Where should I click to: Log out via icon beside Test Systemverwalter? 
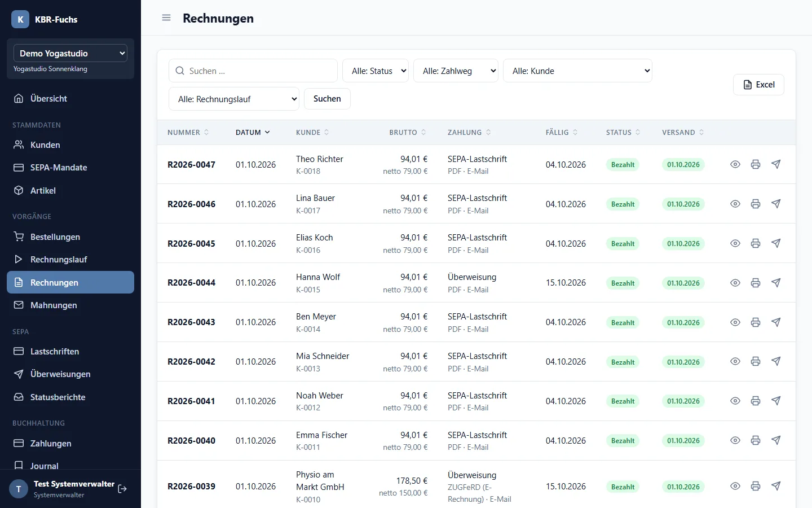(x=122, y=489)
